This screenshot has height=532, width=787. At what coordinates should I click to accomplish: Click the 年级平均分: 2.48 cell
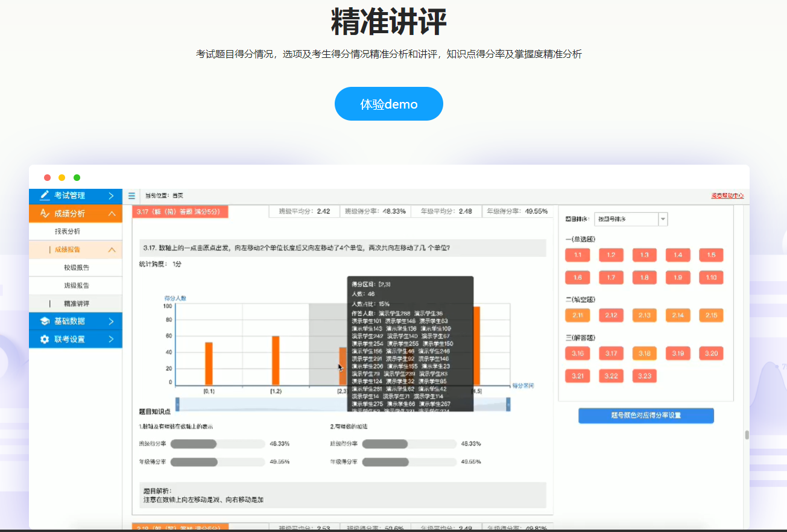tap(446, 212)
